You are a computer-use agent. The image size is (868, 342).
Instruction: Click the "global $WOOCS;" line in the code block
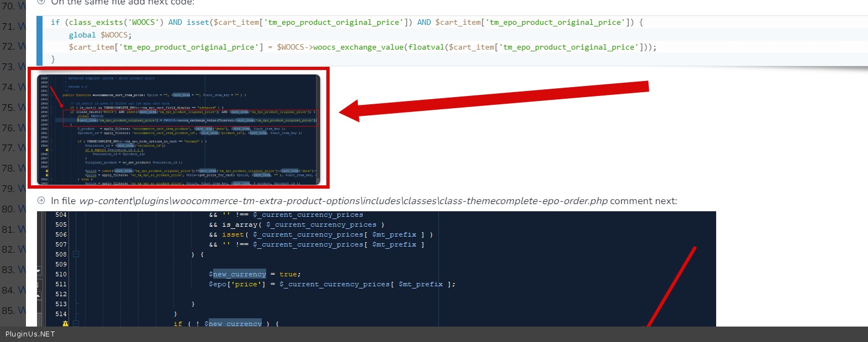100,35
